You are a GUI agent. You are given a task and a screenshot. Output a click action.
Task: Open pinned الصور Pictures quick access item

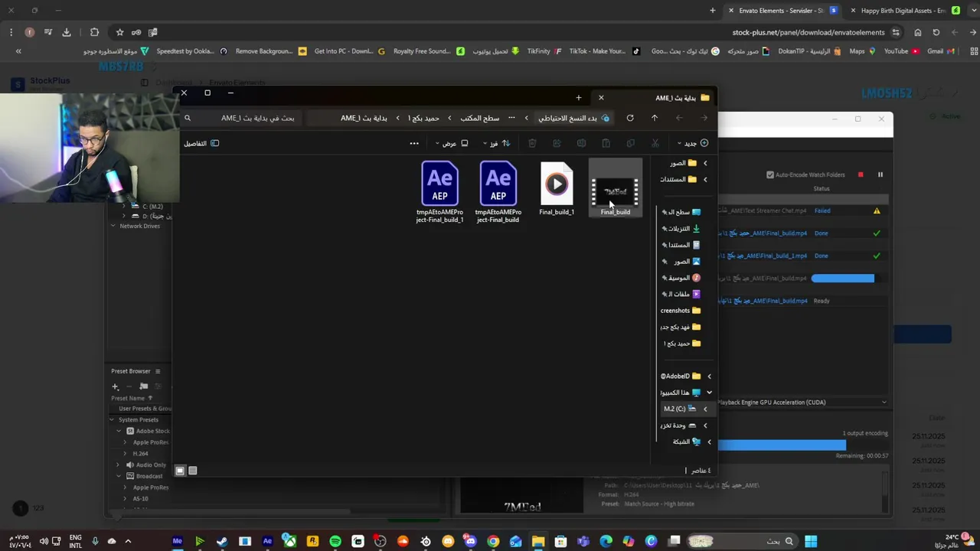coord(681,262)
